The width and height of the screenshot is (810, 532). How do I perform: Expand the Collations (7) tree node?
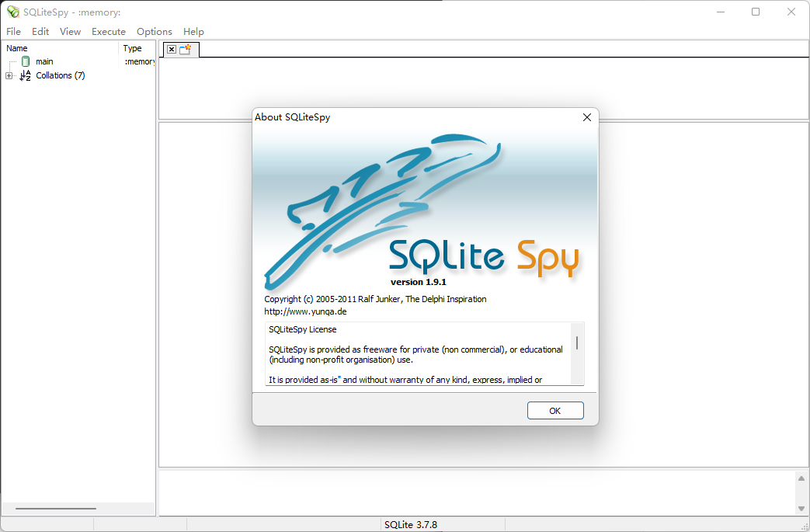pyautogui.click(x=9, y=76)
